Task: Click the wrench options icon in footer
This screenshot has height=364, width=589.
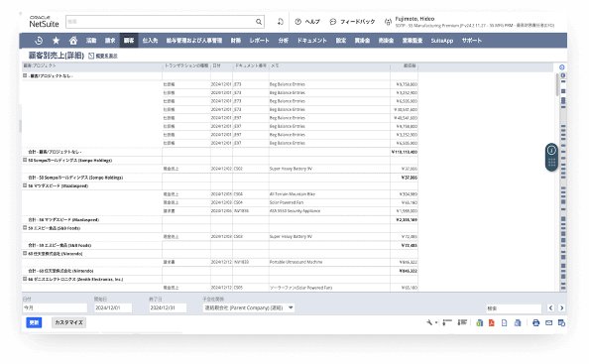Action: click(x=429, y=322)
